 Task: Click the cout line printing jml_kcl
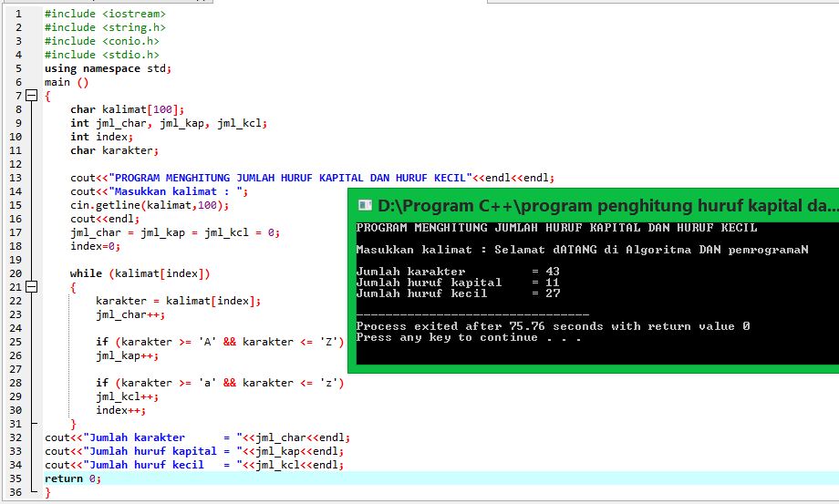click(x=194, y=465)
